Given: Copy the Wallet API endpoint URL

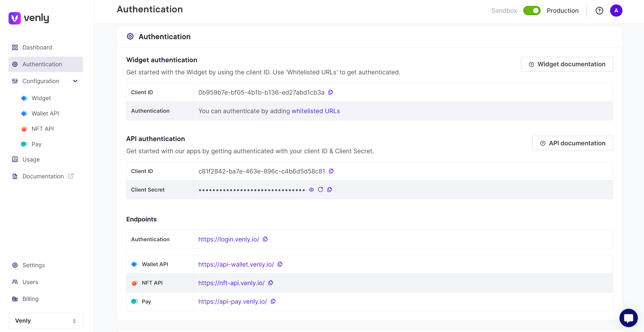Looking at the screenshot, I should point(280,264).
